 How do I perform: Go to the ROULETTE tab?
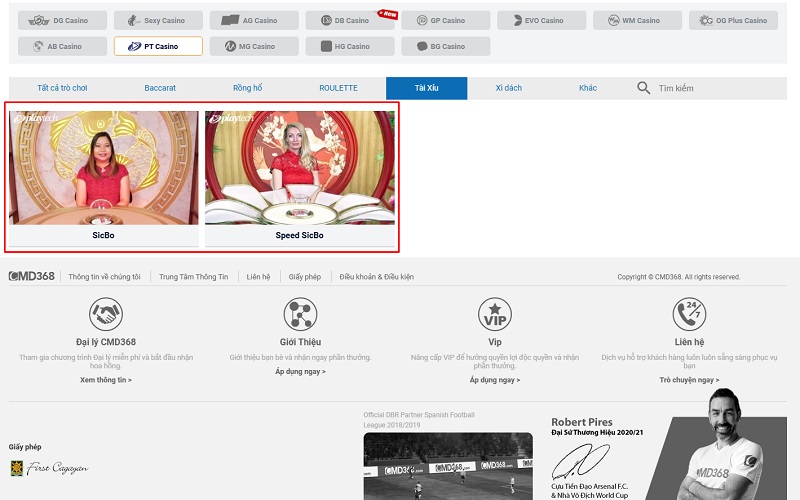coord(338,88)
